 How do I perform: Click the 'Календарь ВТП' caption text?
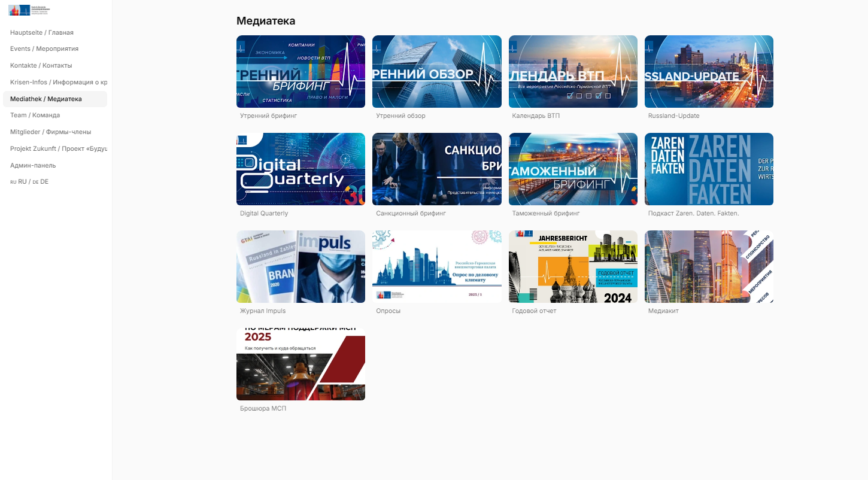(536, 116)
